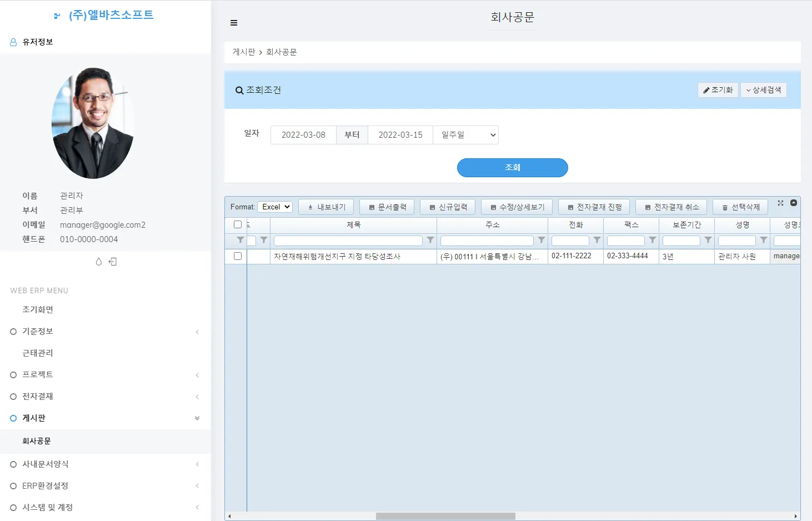Open the filter funnel for the 전화 column
This screenshot has width=812, height=521.
click(597, 240)
